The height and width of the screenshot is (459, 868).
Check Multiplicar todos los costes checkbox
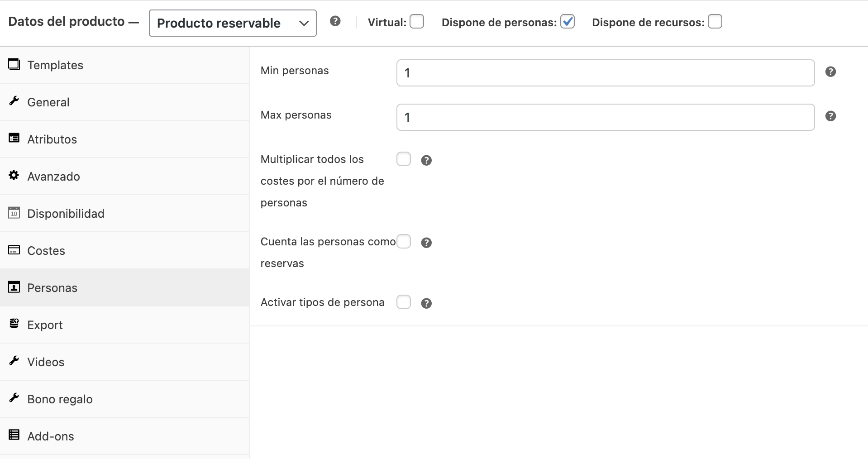[404, 159]
